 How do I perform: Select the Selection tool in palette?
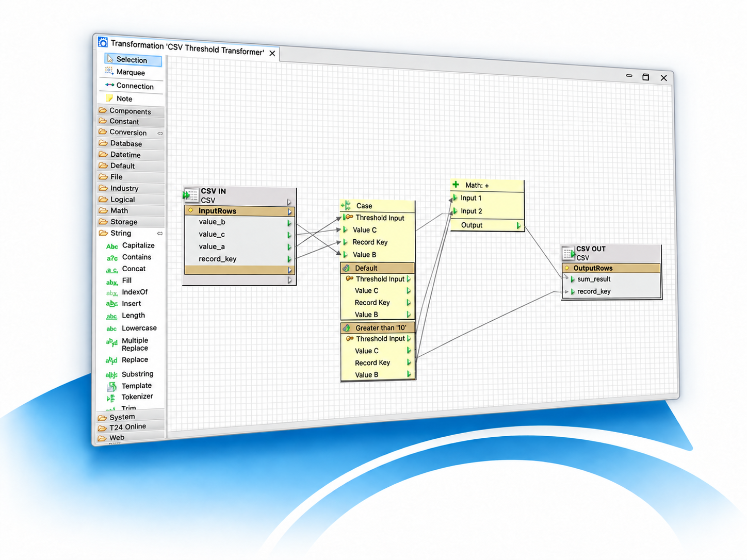(133, 60)
